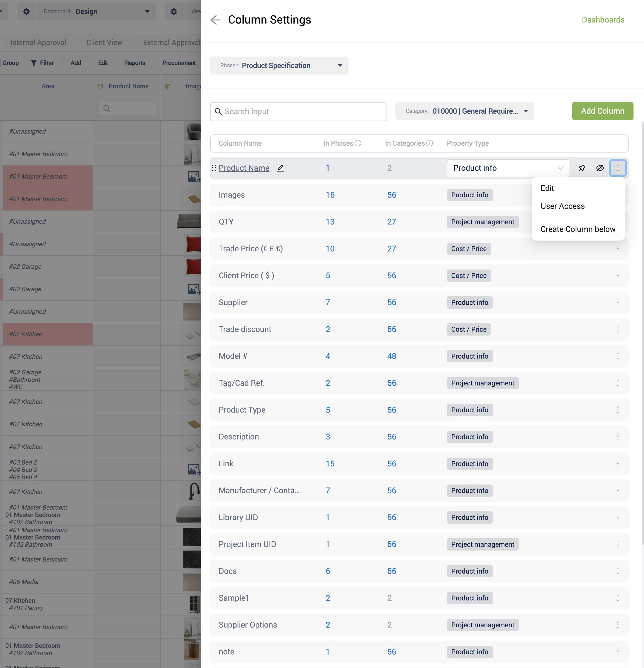Choose Create Column below menu option
The width and height of the screenshot is (644, 668).
[x=578, y=229]
